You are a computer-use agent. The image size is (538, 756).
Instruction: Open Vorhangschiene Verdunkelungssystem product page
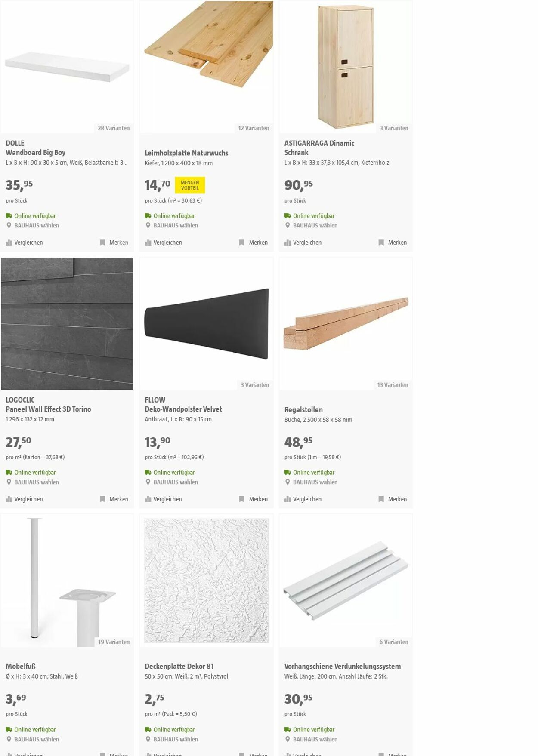pyautogui.click(x=342, y=666)
